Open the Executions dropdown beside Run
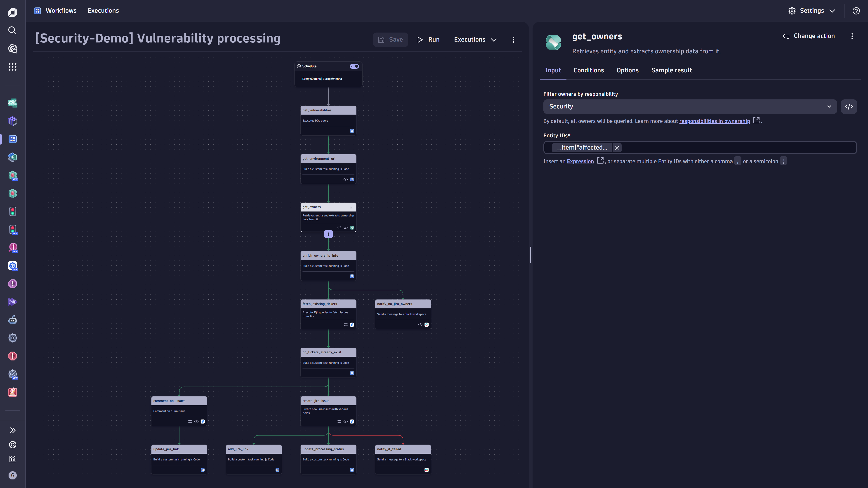This screenshot has height=488, width=868. click(475, 39)
